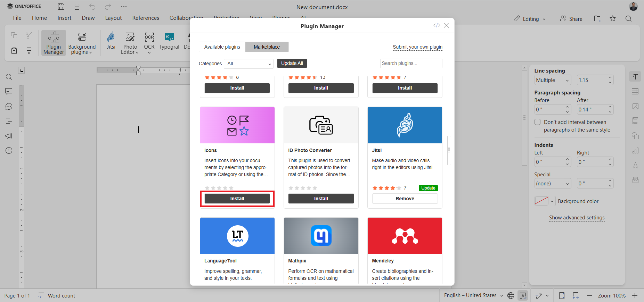Switch to the Insert tab

(x=64, y=18)
